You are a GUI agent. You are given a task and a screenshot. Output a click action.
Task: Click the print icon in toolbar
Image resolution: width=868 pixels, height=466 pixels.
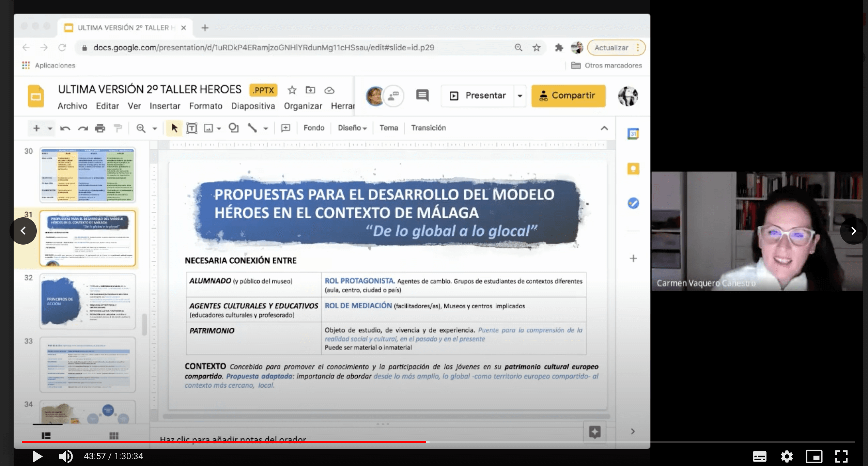(100, 128)
